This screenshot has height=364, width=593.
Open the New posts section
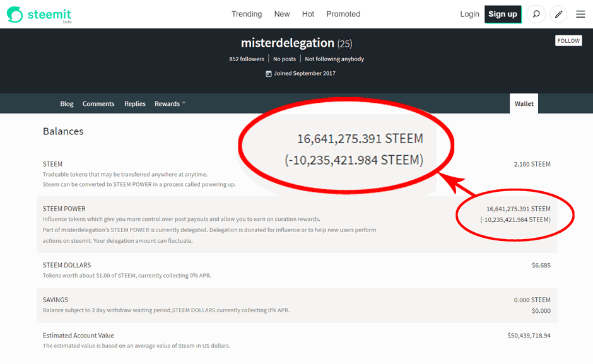pyautogui.click(x=282, y=15)
